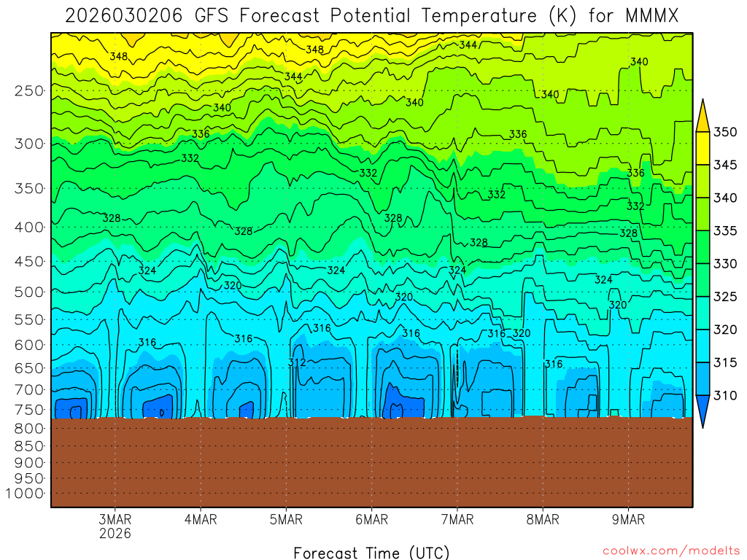The width and height of the screenshot is (747, 560).
Task: Select the "5MAR" date label
Action: (286, 519)
